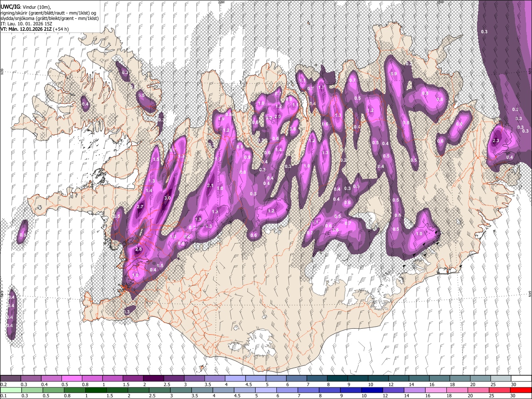This screenshot has width=532, height=399.
Task: Click the 15W longitude label at top
Action: [440, 2]
